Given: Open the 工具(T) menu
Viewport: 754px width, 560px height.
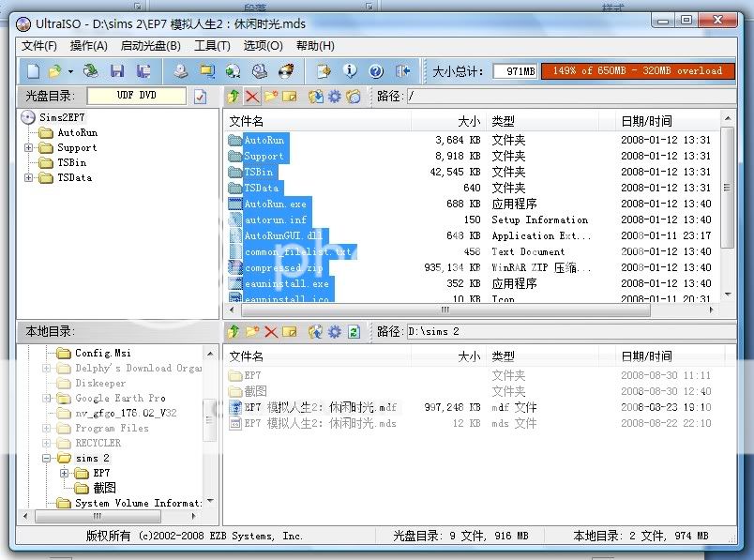Looking at the screenshot, I should tap(212, 45).
